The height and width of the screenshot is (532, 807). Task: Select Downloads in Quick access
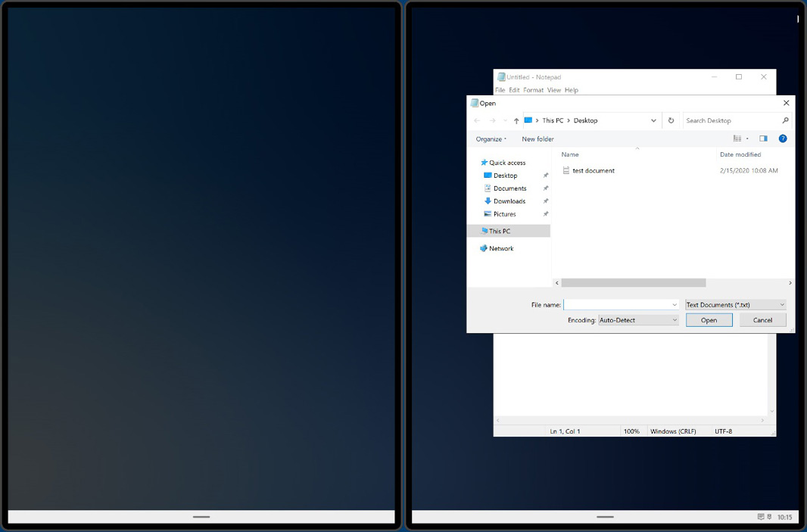pos(509,201)
